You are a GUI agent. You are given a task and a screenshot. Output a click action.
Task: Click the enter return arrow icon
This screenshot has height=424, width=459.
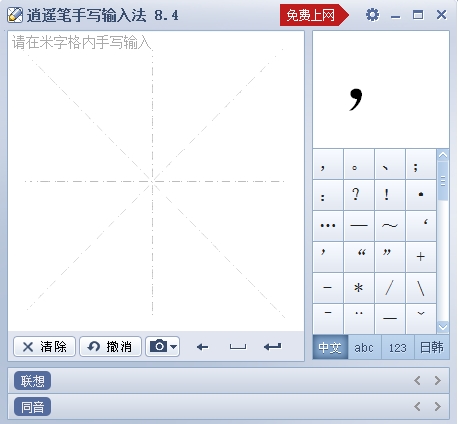(x=273, y=347)
